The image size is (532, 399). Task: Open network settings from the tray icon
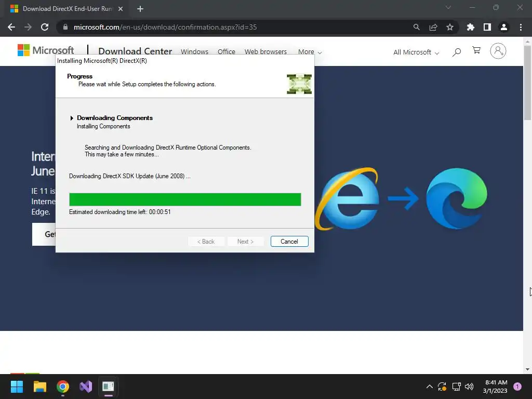point(456,387)
